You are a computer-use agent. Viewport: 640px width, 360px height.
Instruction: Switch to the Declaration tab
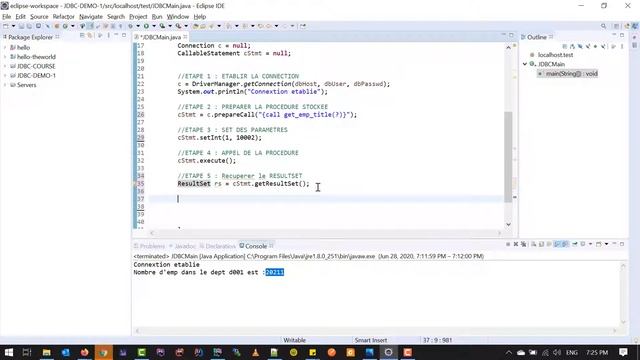pos(218,246)
